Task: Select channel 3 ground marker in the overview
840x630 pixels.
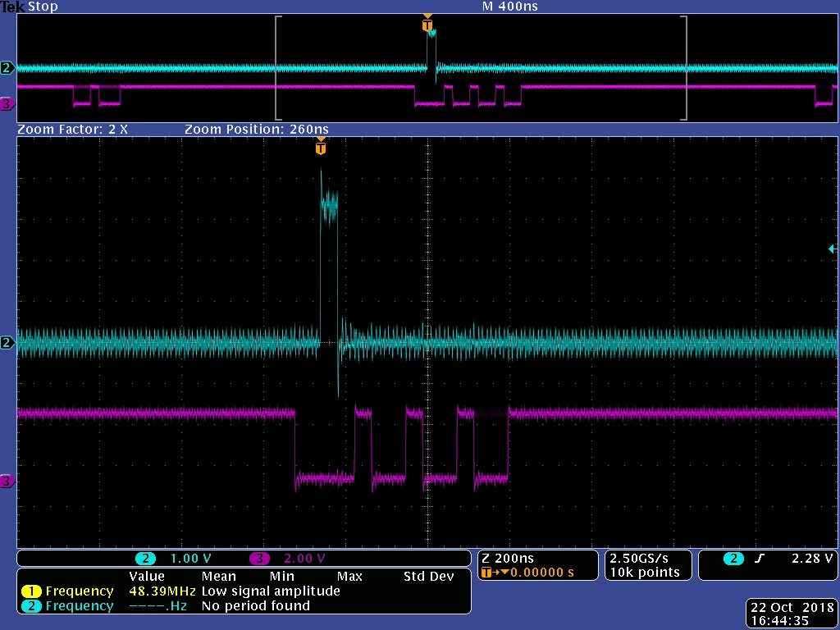Action: click(7, 104)
